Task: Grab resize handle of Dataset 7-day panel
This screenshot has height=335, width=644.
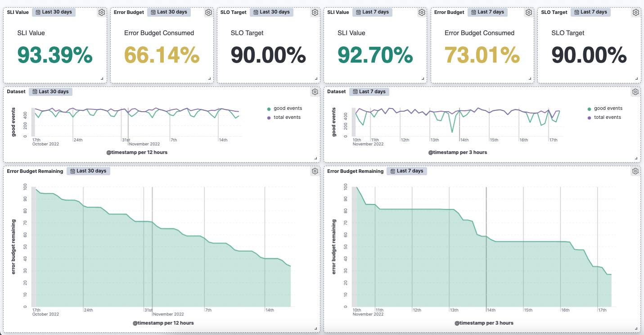Action: tap(636, 158)
